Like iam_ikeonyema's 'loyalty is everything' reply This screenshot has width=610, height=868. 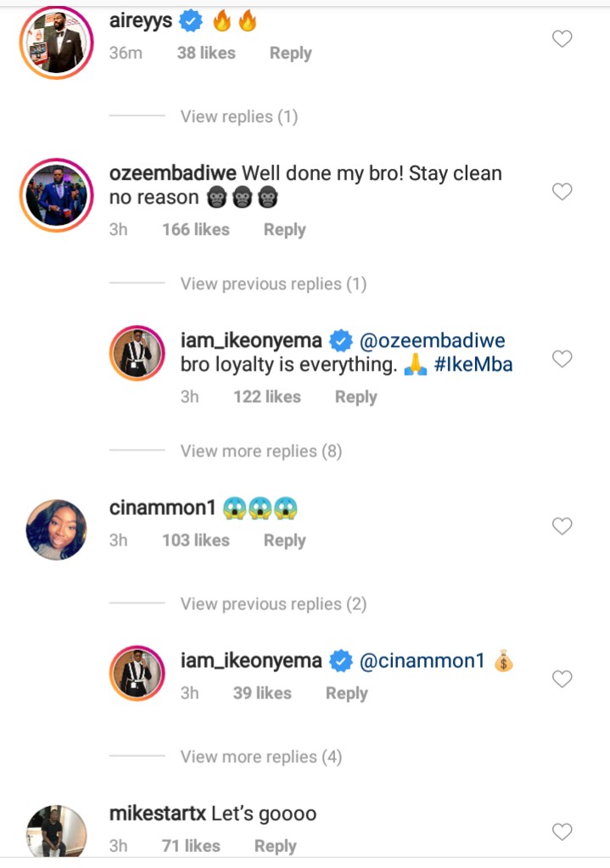pyautogui.click(x=562, y=360)
